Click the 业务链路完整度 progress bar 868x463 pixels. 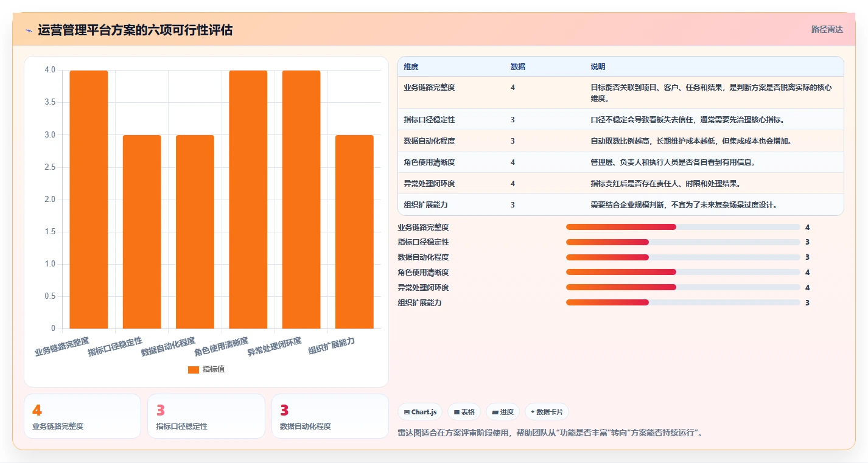point(683,227)
